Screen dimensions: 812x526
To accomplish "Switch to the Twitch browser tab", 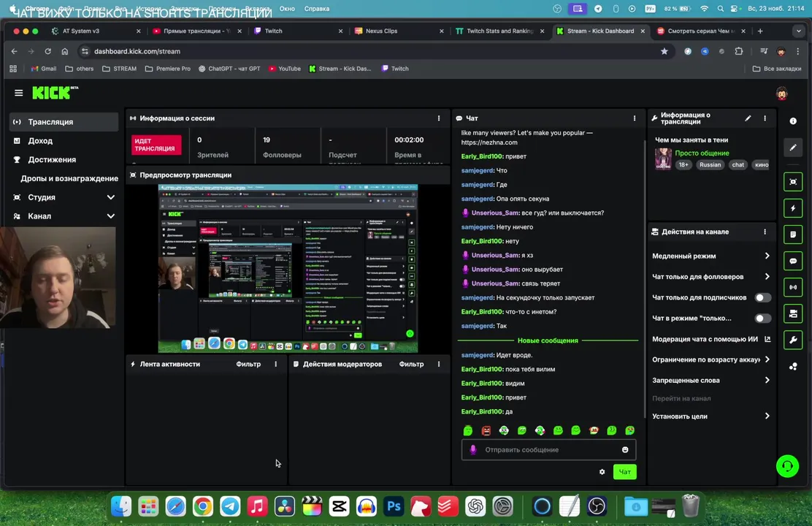I will coord(298,31).
